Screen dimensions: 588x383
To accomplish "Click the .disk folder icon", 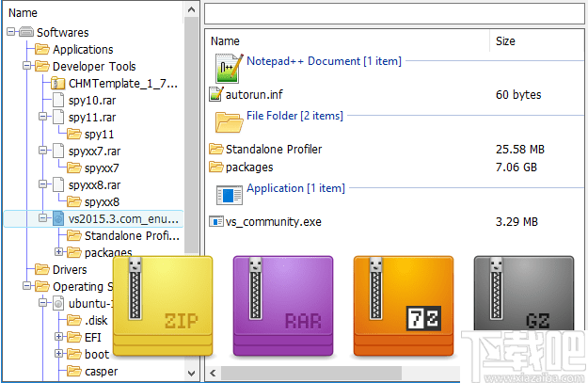I will 74,320.
